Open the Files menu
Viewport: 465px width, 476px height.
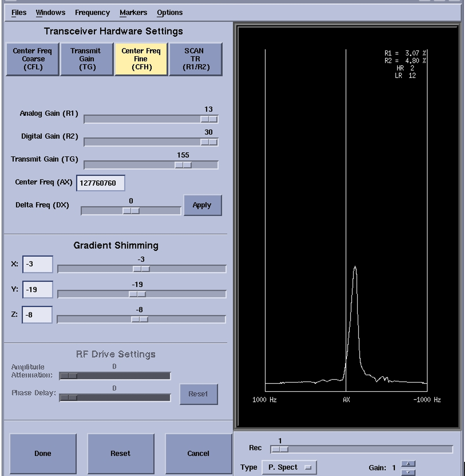pyautogui.click(x=19, y=13)
